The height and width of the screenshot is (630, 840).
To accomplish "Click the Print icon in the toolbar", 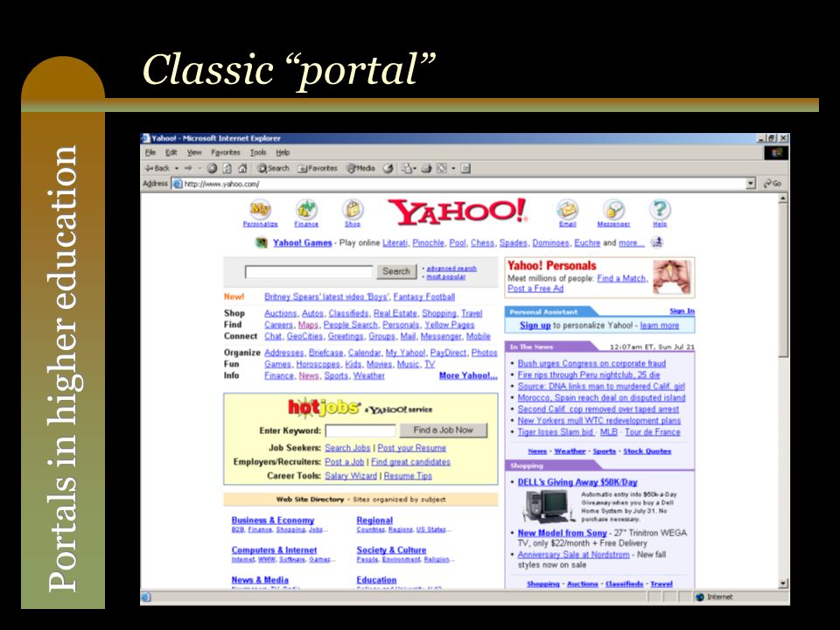I will click(426, 168).
